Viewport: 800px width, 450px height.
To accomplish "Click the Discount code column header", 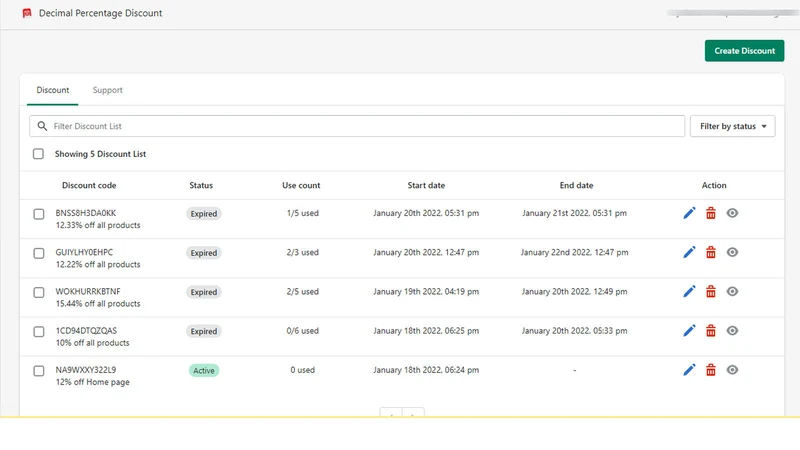I will [89, 186].
